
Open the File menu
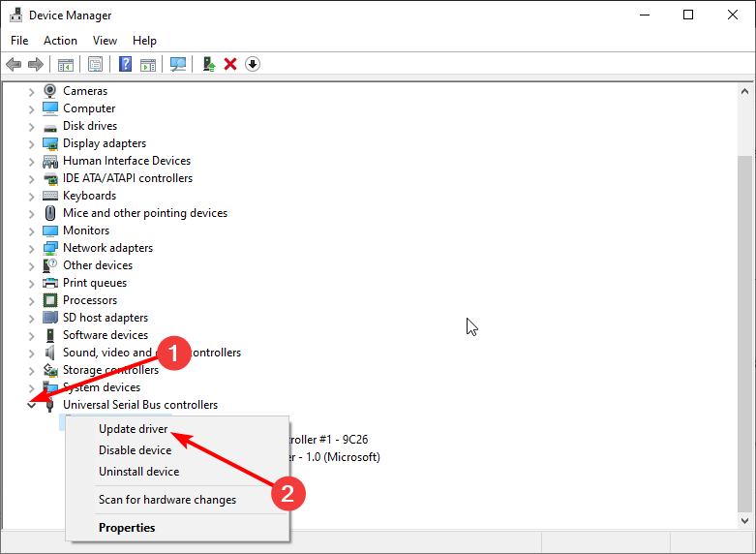(x=19, y=41)
